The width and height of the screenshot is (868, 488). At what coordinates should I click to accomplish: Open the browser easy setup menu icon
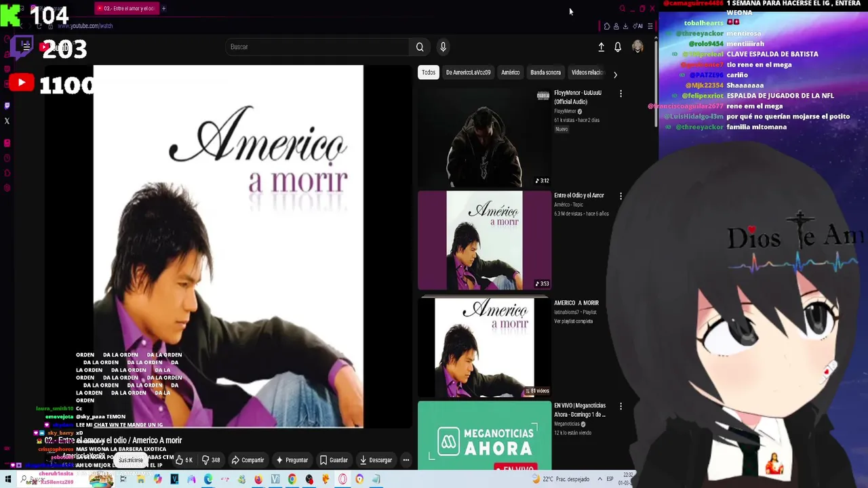point(650,26)
